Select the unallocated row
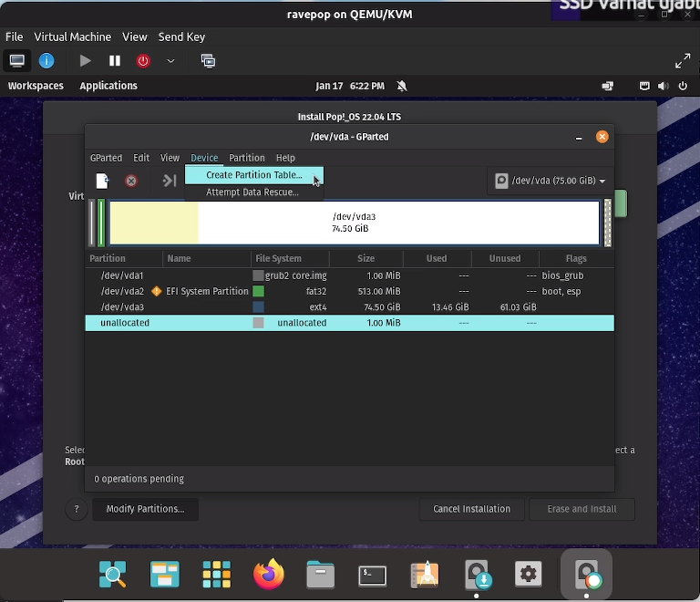This screenshot has height=602, width=700. pyautogui.click(x=350, y=323)
